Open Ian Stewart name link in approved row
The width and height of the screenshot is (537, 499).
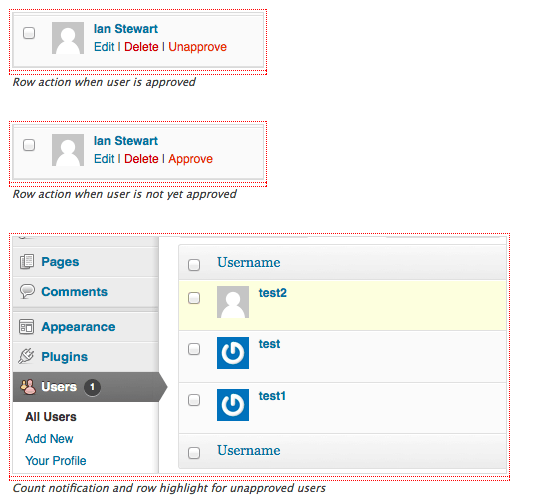click(x=126, y=29)
